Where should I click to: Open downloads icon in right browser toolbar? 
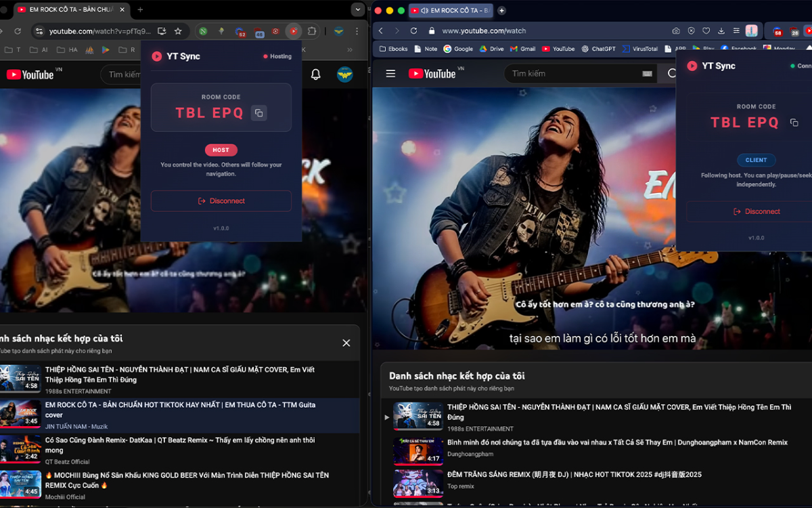tap(721, 30)
